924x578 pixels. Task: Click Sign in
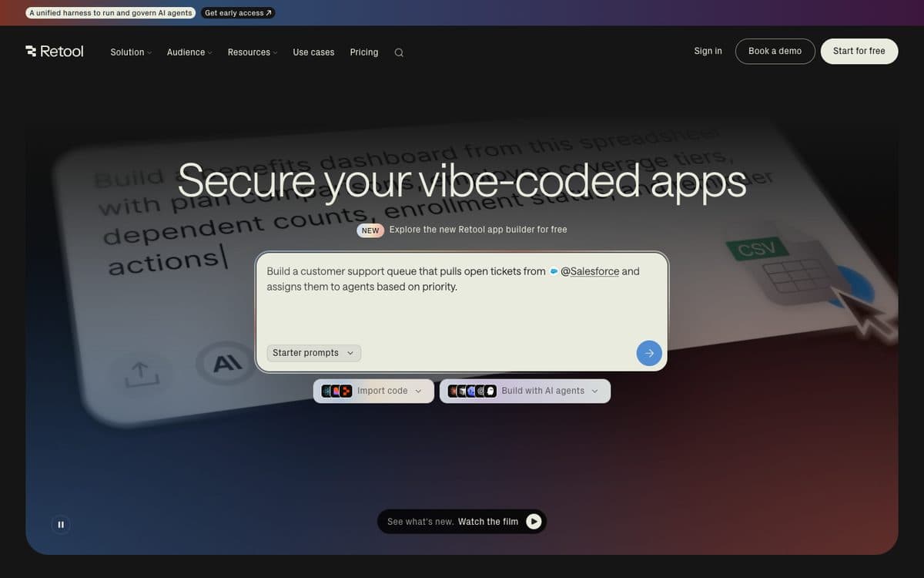click(x=708, y=51)
